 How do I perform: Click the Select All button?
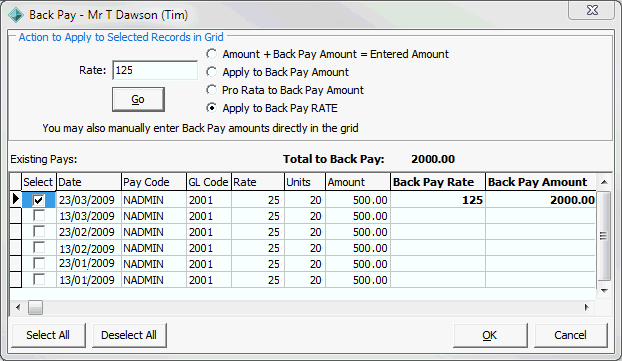pos(48,335)
